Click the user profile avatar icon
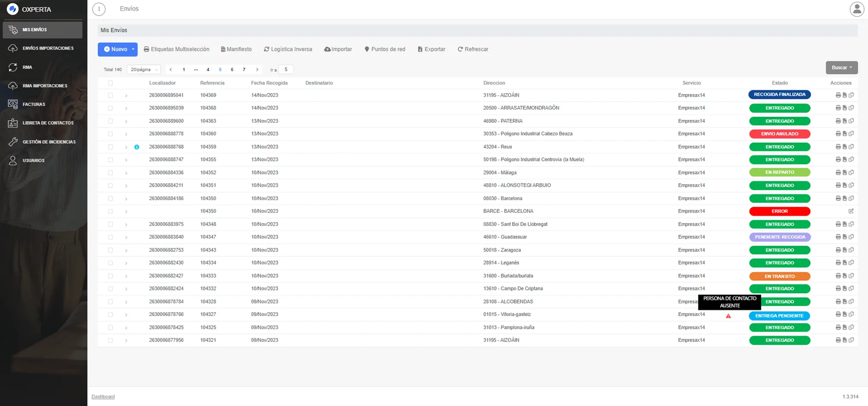The image size is (868, 406). pos(857,9)
